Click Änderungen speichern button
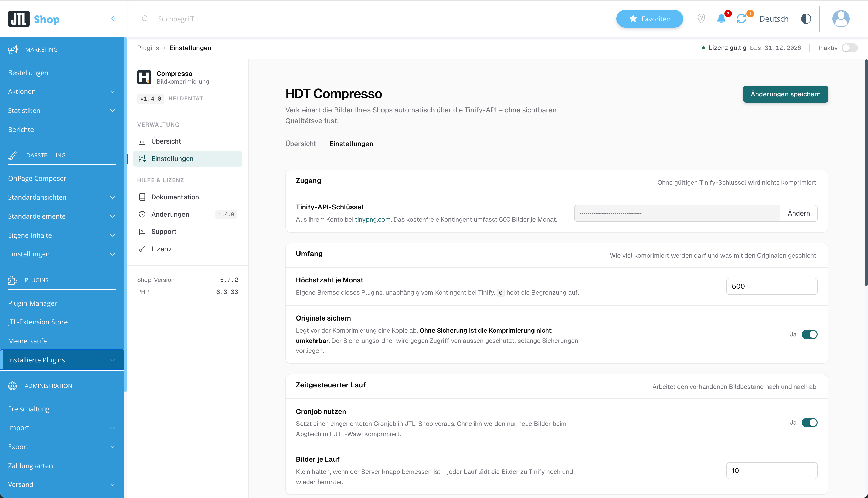The image size is (868, 498). 786,94
